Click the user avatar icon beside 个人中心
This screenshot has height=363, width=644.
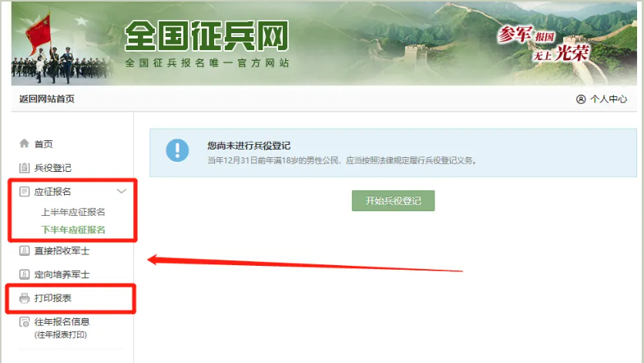(581, 99)
